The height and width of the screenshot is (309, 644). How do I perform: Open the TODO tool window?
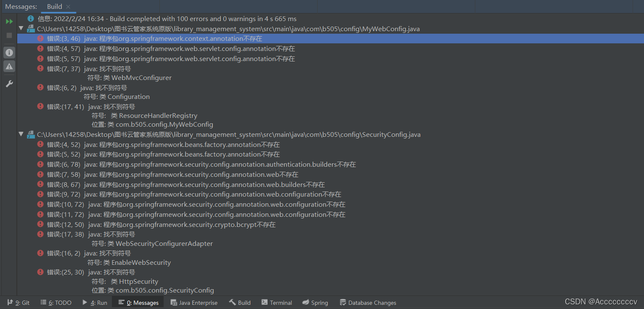[x=56, y=303]
